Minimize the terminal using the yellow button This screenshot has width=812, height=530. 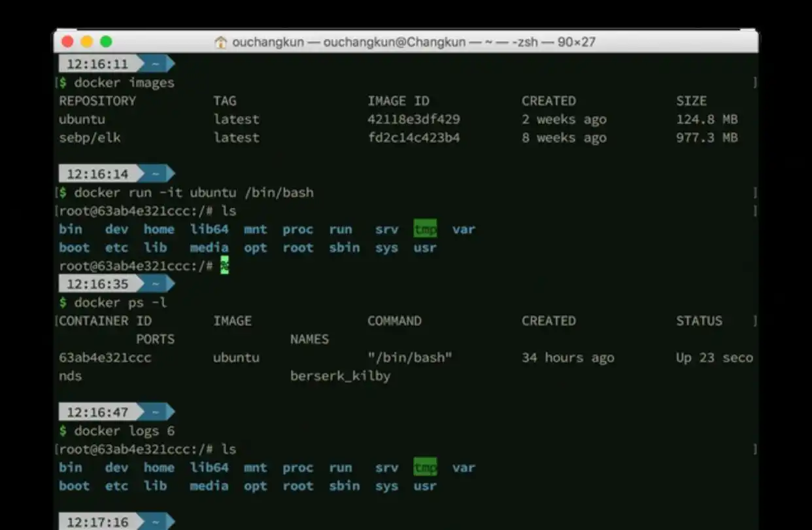click(86, 42)
